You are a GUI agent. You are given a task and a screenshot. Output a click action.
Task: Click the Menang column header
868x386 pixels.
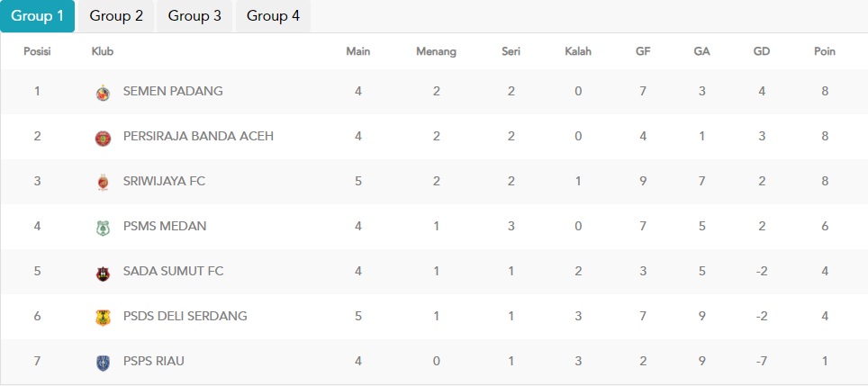pos(436,51)
